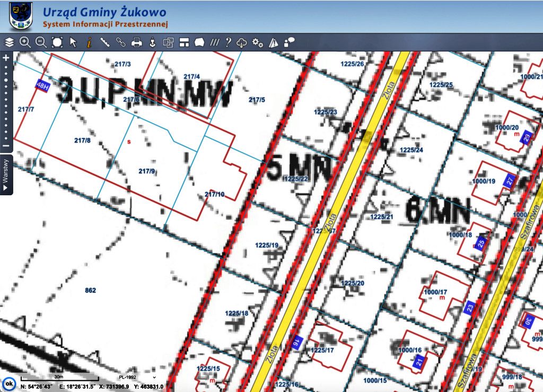The image size is (543, 392).
Task: Select the zoom out magnifier tool
Action: coord(41,42)
